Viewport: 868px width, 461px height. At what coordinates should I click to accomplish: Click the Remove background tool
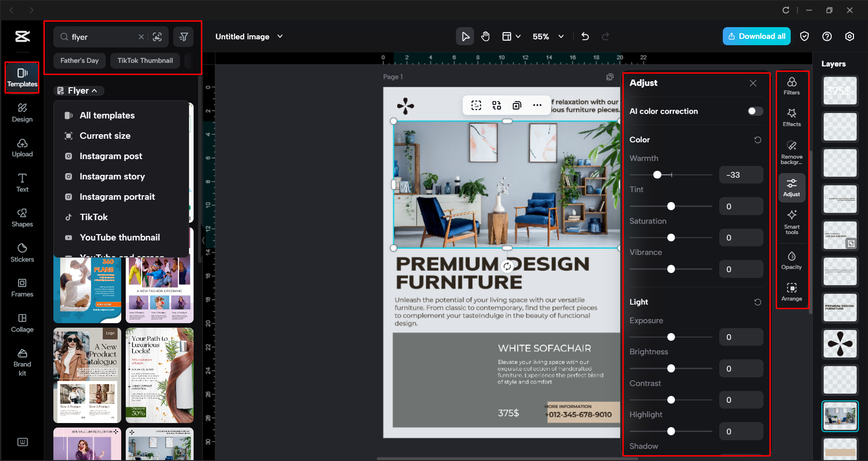click(x=791, y=151)
